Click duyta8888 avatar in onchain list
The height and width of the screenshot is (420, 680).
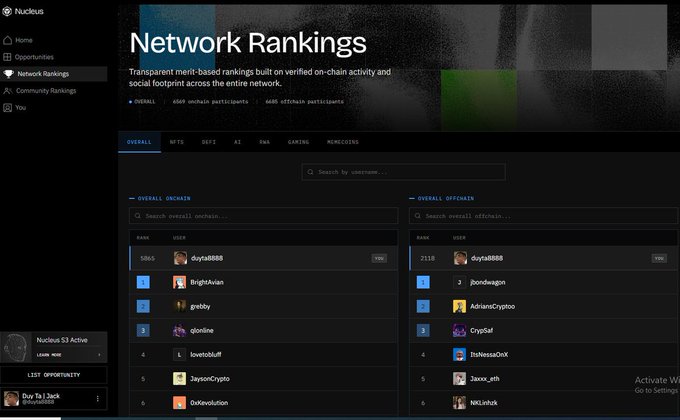click(x=180, y=258)
